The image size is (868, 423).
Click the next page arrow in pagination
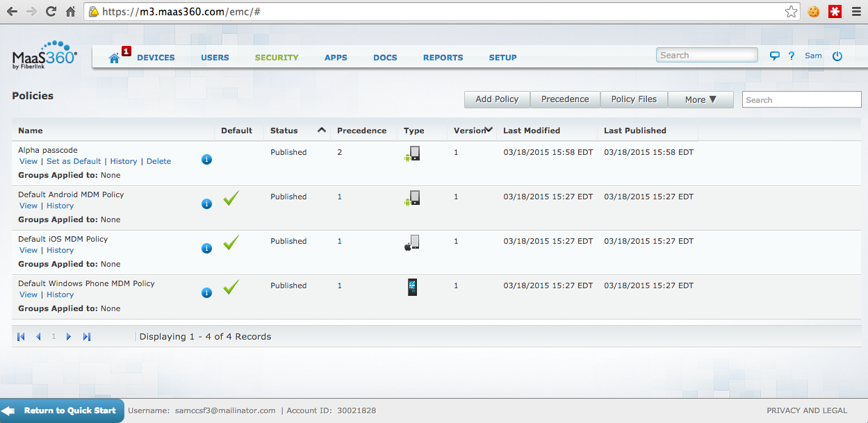pyautogui.click(x=69, y=337)
